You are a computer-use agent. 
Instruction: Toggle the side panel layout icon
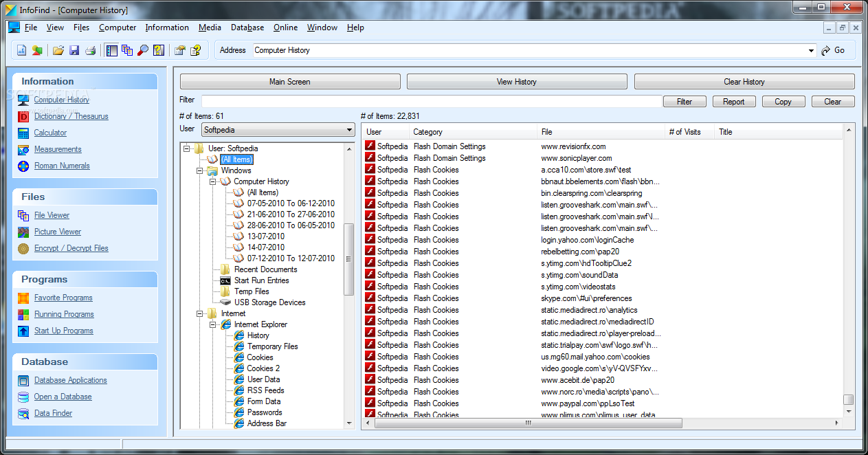[111, 50]
